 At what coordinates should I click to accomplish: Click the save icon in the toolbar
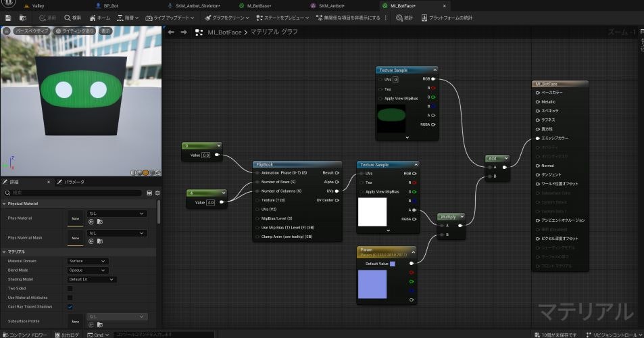pos(7,18)
